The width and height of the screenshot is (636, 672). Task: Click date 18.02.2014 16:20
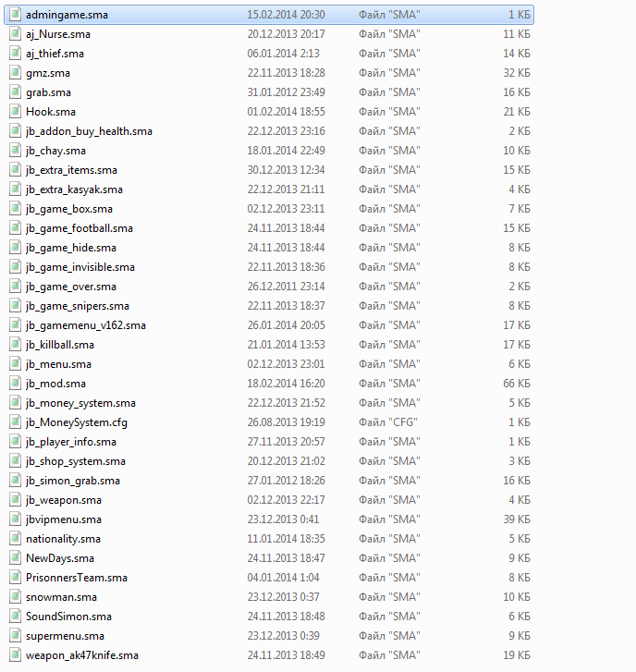[286, 384]
